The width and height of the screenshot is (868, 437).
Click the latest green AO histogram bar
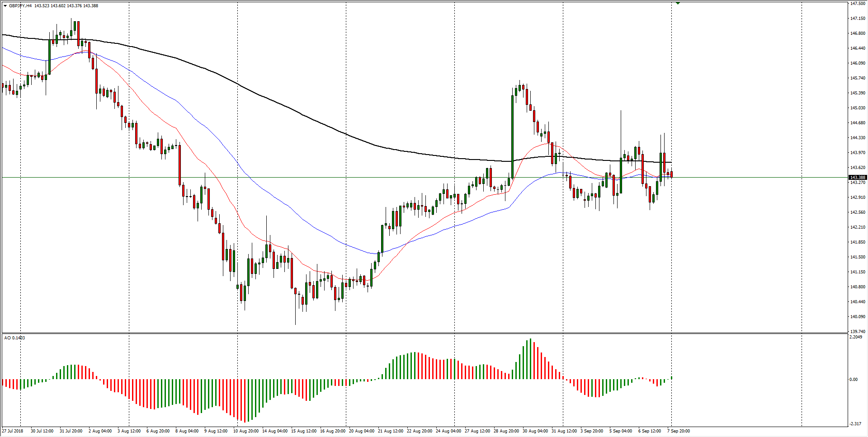pos(672,378)
